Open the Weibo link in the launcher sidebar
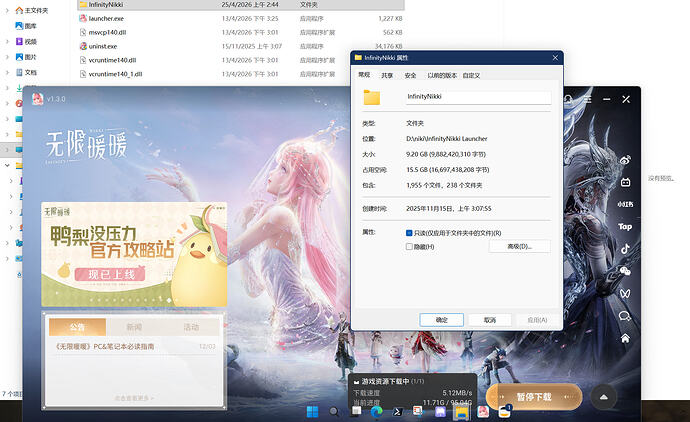This screenshot has height=422, width=690. (x=625, y=160)
